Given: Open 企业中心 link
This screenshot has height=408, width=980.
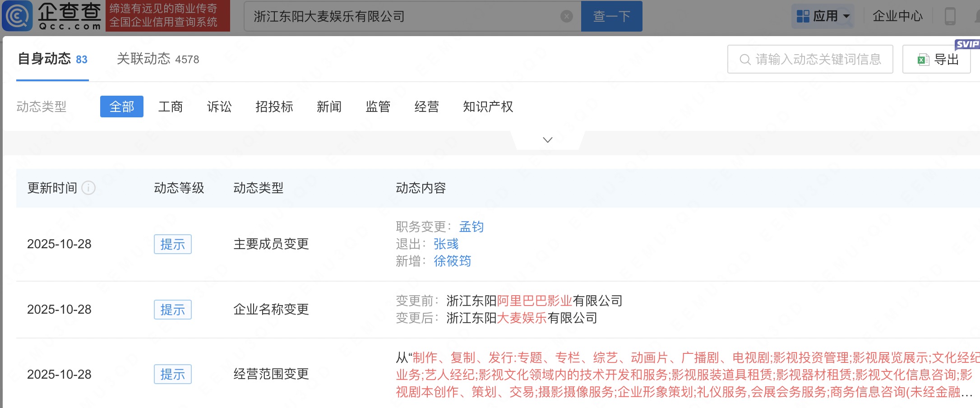Looking at the screenshot, I should [x=897, y=16].
